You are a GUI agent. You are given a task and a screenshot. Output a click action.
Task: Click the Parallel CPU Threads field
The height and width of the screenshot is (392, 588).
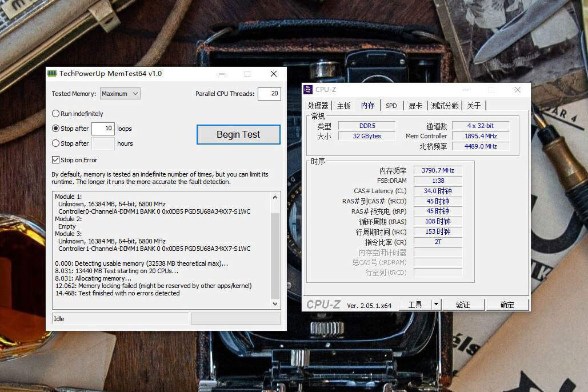pos(269,93)
